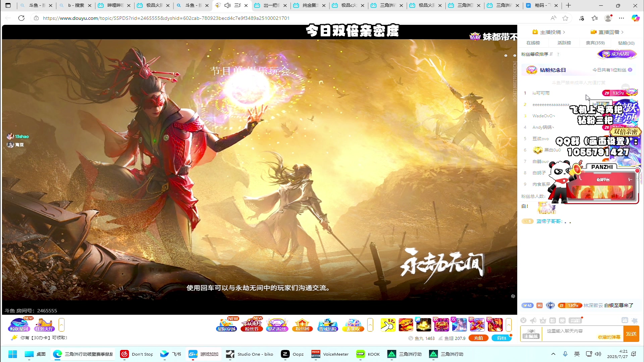Click the 未佩戴 fan badge selector
The width and height of the screenshot is (644, 362).
coord(531,334)
